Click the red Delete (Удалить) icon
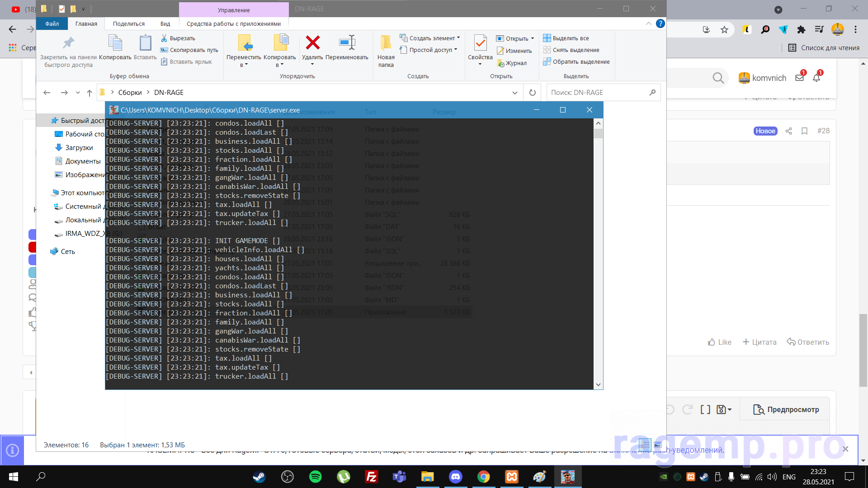The width and height of the screenshot is (868, 488). (312, 43)
